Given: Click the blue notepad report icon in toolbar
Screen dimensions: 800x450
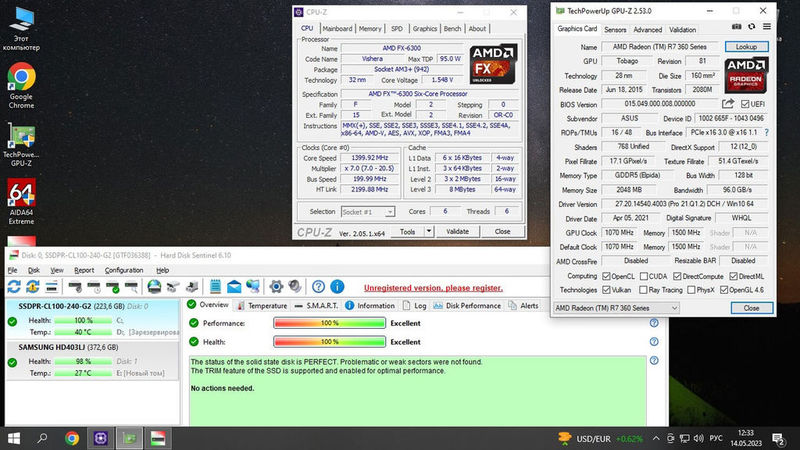Looking at the screenshot, I should click(x=215, y=287).
